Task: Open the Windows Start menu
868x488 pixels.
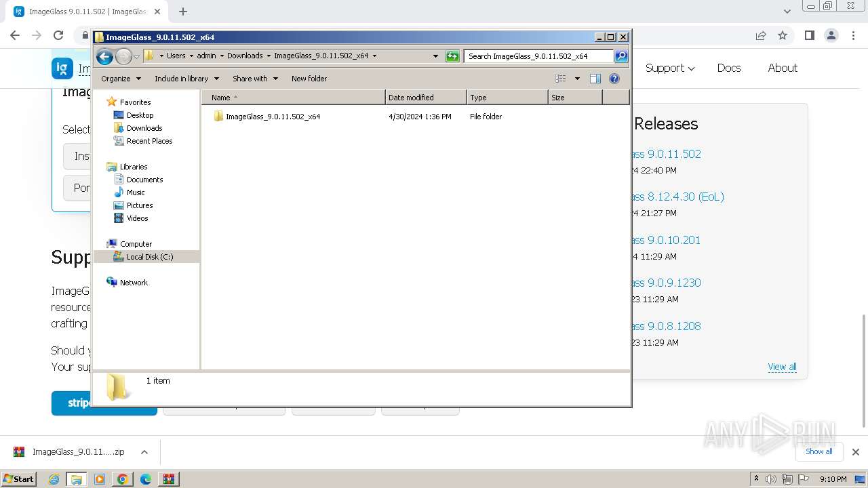Action: point(19,479)
